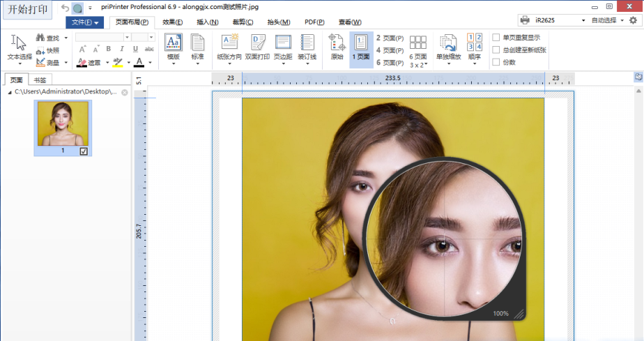Expand the 文件(F) file menu dropdown

tap(84, 22)
